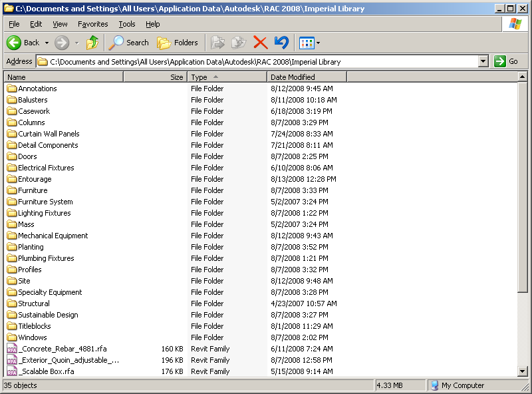This screenshot has height=394, width=532.
Task: Select the Plumbing Fixtures folder name
Action: pos(46,258)
